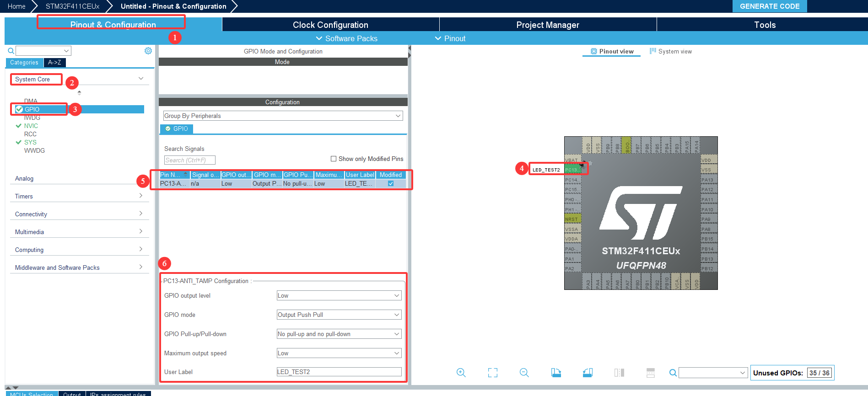Image resolution: width=868 pixels, height=396 pixels.
Task: Select RCC under System Core
Action: pos(30,134)
